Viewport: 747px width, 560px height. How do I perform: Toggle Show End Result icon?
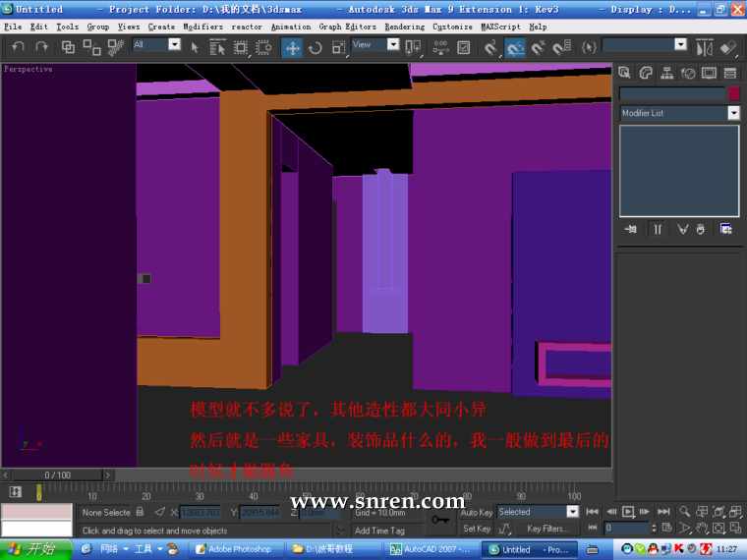pos(658,230)
